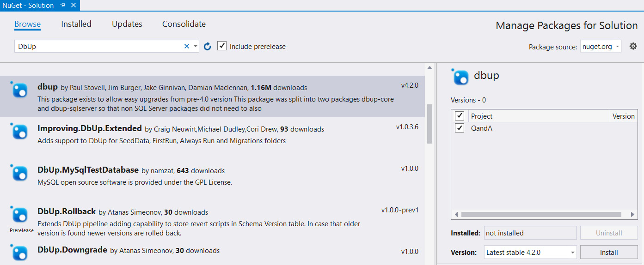Toggle Include prerelease checkbox
This screenshot has width=644, height=265.
pyautogui.click(x=222, y=46)
